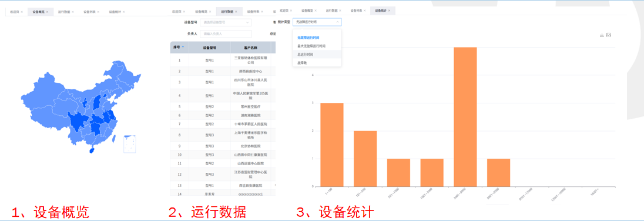Click the 设备型号 column header
This screenshot has width=644, height=221.
tap(209, 48)
